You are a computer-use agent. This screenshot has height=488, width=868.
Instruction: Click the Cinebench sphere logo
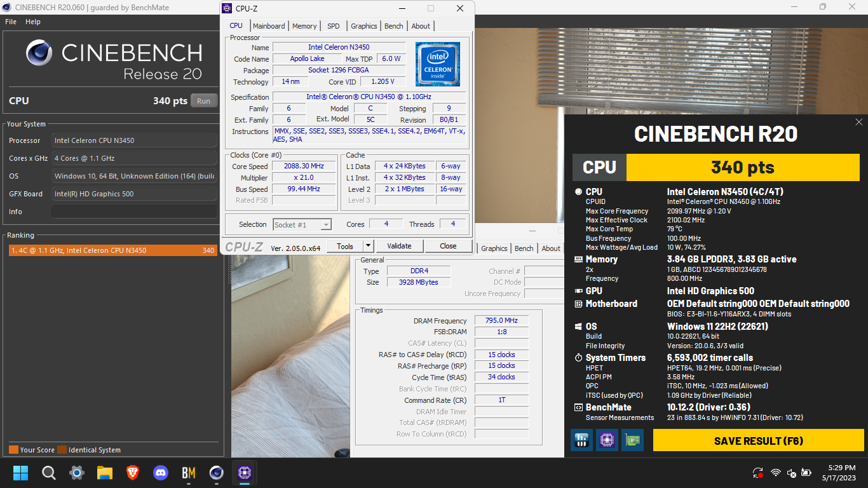(x=39, y=53)
